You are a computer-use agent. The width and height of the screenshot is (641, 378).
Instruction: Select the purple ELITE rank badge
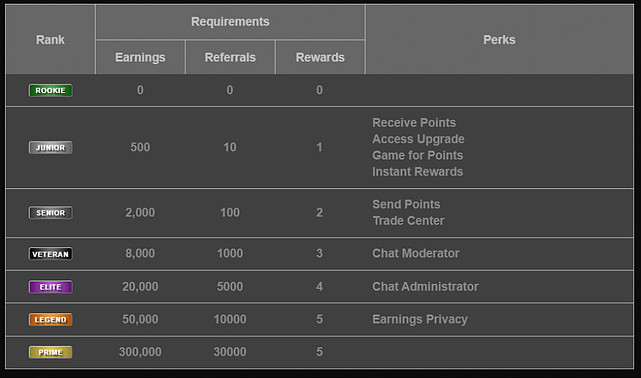(x=51, y=287)
